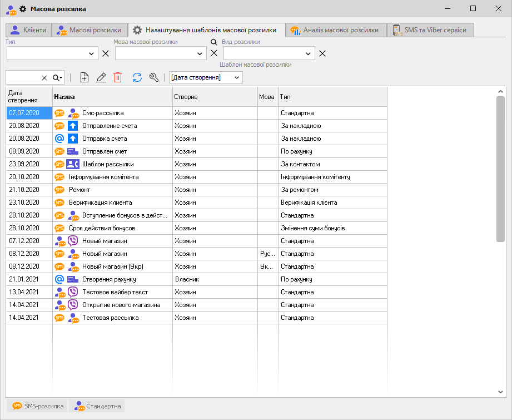Screen dimensions: 512x420
Task: Click the Стандартна button at bottom
Action: 97,406
